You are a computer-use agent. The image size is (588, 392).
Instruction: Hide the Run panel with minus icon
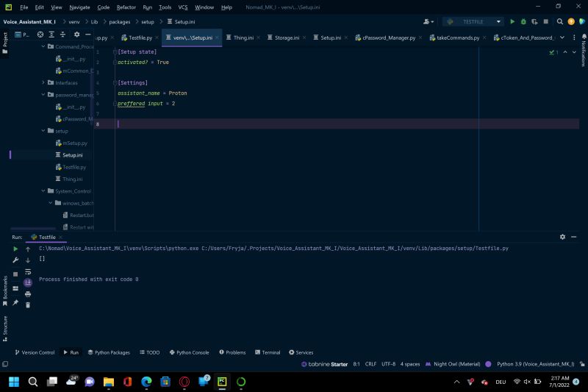click(574, 237)
